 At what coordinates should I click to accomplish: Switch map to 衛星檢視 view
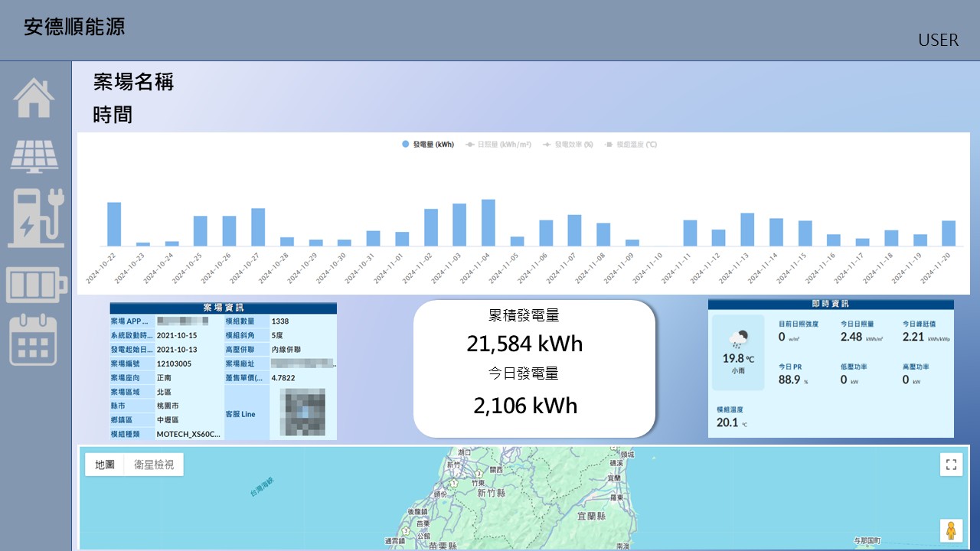tap(154, 465)
